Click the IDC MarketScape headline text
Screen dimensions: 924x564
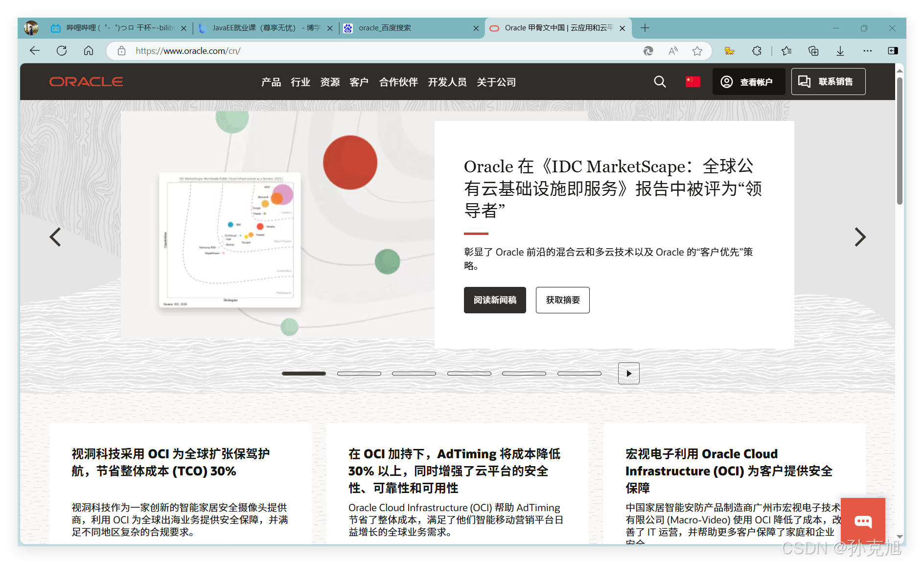[613, 188]
